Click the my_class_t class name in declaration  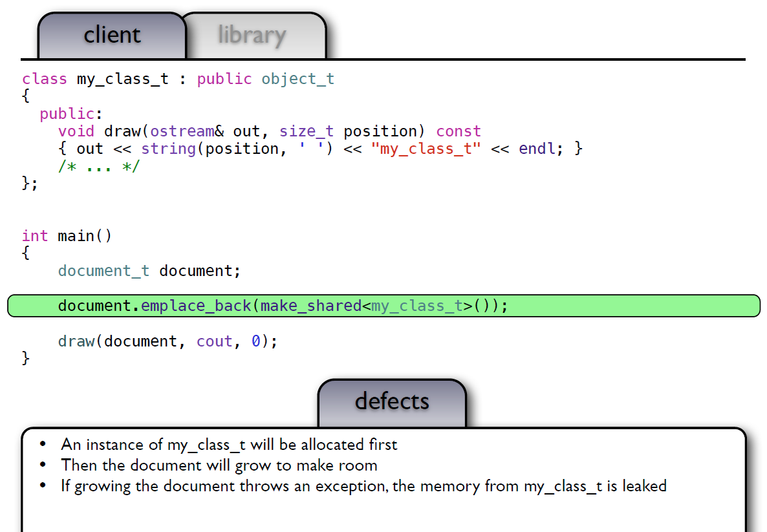pos(123,79)
